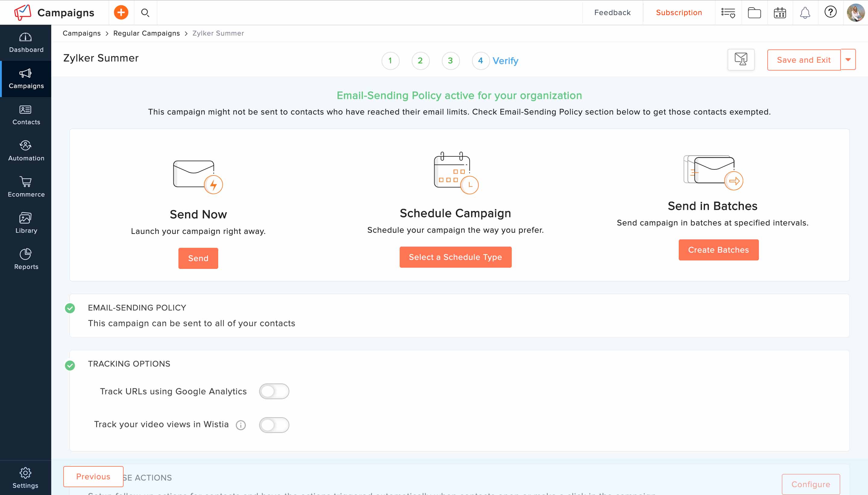Viewport: 868px width, 495px height.
Task: Toggle Track URLs using Google Analytics
Action: point(274,391)
